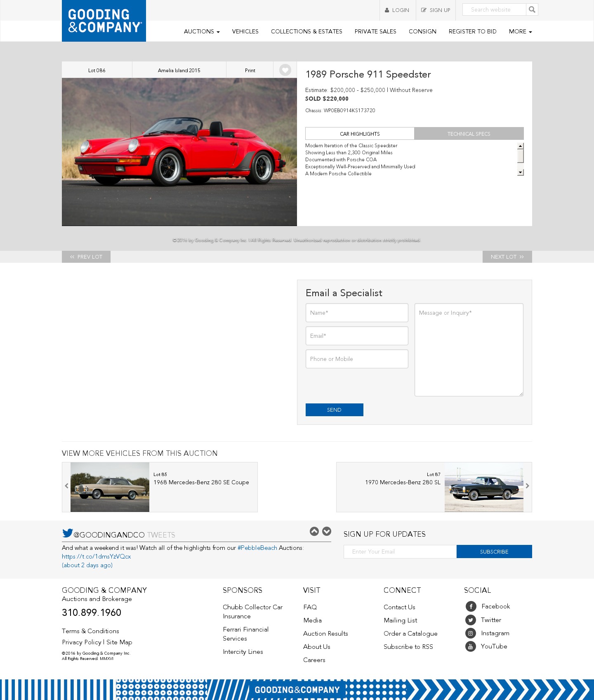
Task: Open the About Us page
Action: click(x=317, y=647)
